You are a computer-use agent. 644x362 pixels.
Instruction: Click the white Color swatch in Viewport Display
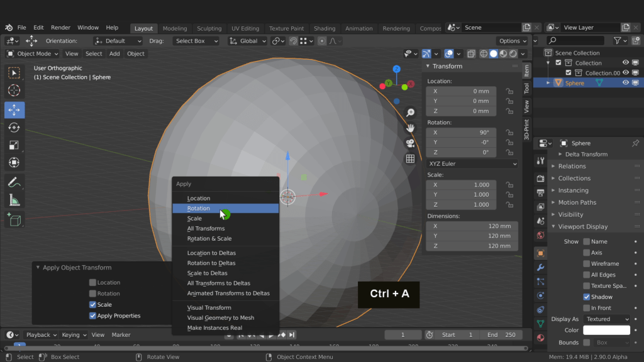(x=606, y=331)
